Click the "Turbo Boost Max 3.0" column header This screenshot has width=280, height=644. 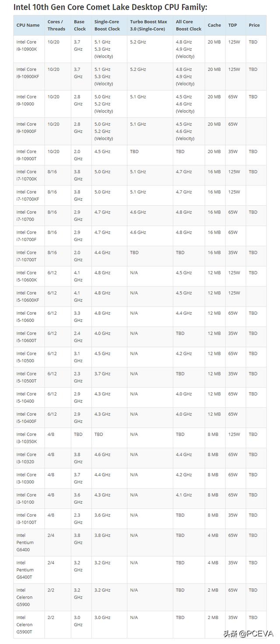[148, 25]
